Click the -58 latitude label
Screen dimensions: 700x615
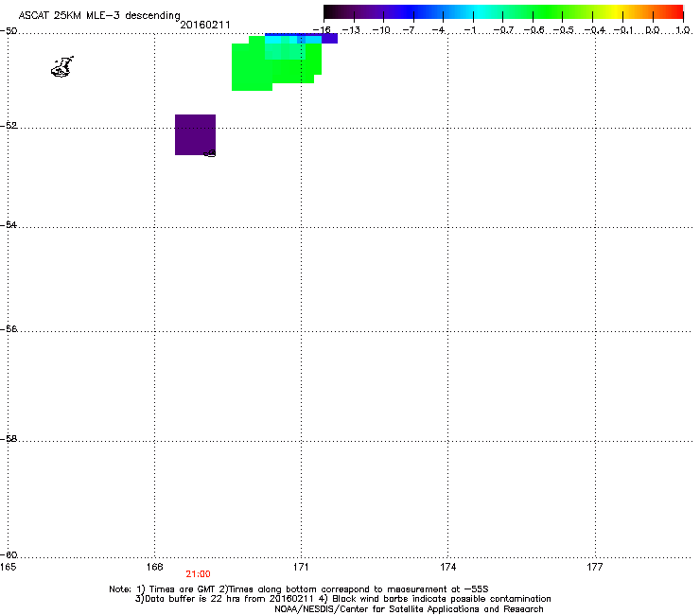click(9, 439)
